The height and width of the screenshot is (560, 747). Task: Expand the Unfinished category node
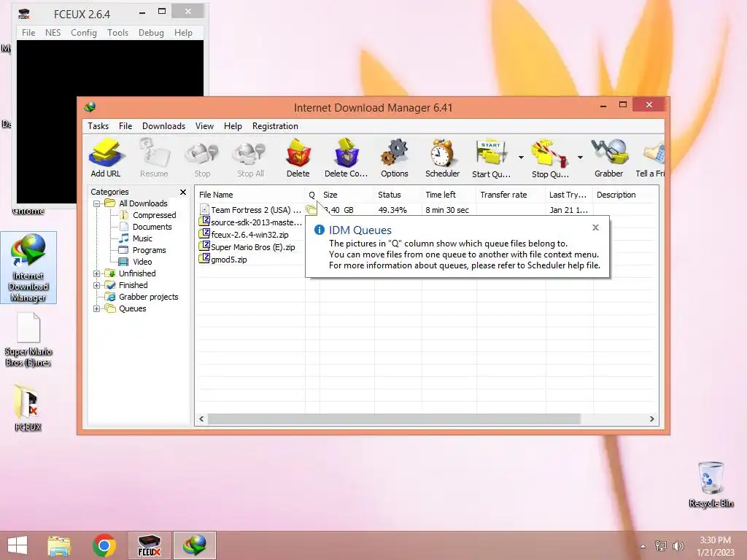coord(97,274)
